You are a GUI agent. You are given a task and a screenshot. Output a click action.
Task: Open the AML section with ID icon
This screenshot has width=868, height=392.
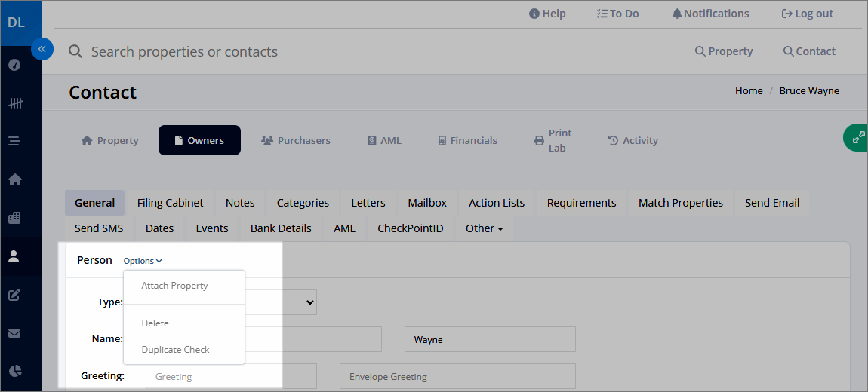[x=384, y=140]
